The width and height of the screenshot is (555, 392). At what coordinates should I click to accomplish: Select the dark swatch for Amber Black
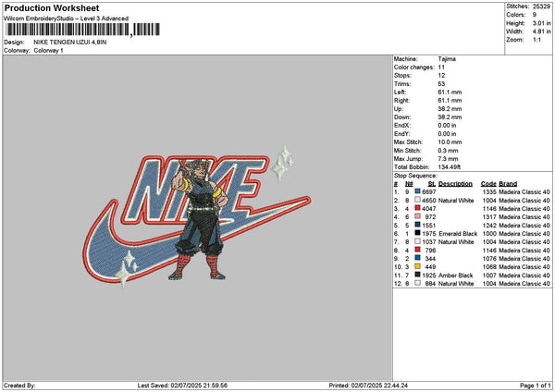tap(418, 275)
